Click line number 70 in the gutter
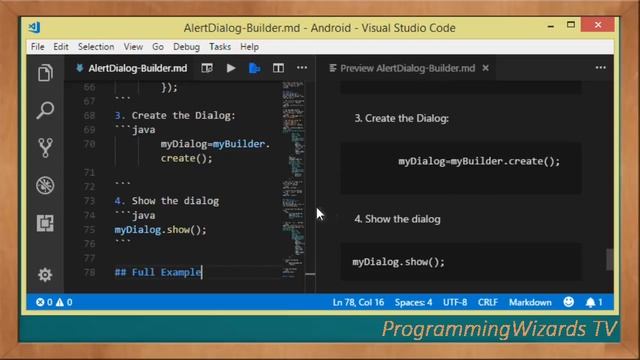 pos(89,144)
